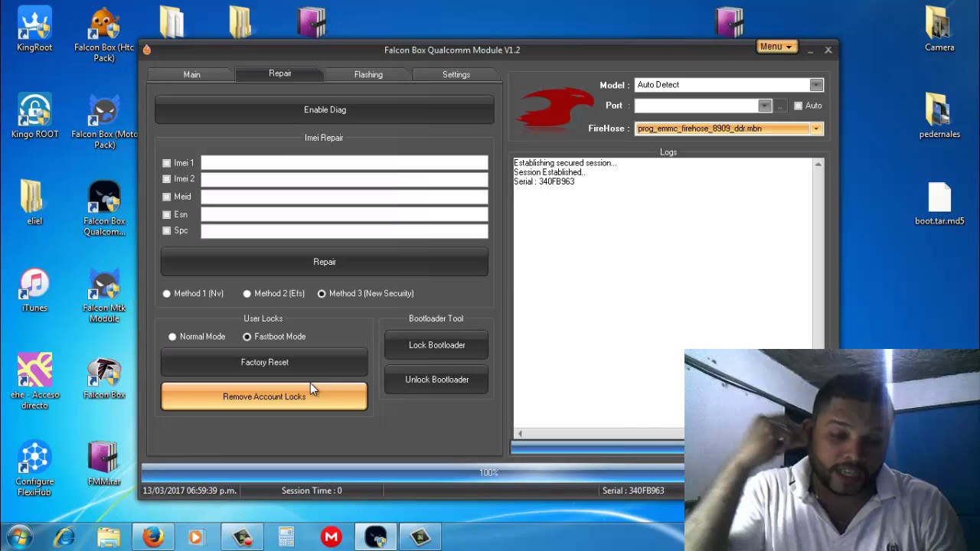Launch Internet Explorer from the taskbar

coord(64,537)
